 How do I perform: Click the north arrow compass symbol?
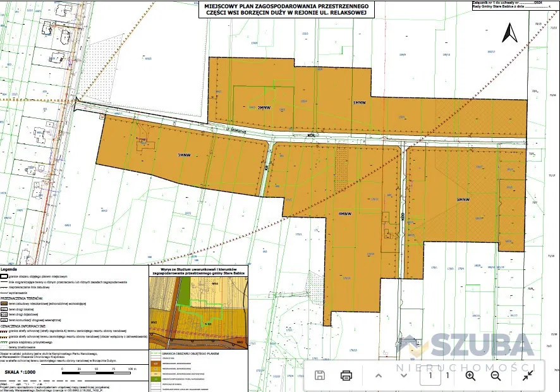click(x=510, y=33)
